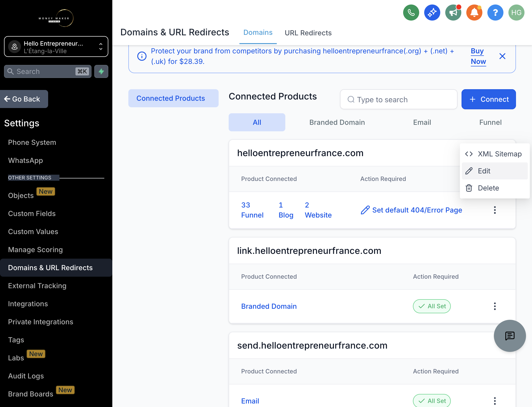This screenshot has height=407, width=532.
Task: Open the 1 Blog link
Action: point(286,210)
